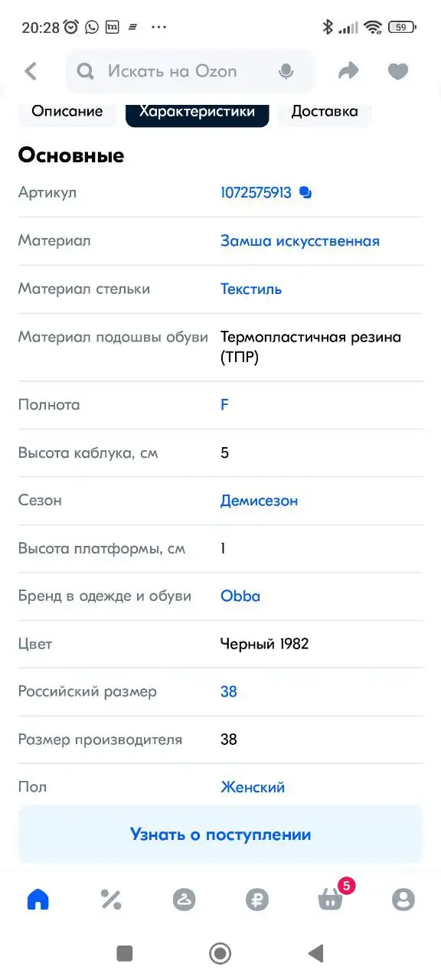This screenshot has width=441, height=980.
Task: Select Russian size 38 link
Action: (228, 691)
